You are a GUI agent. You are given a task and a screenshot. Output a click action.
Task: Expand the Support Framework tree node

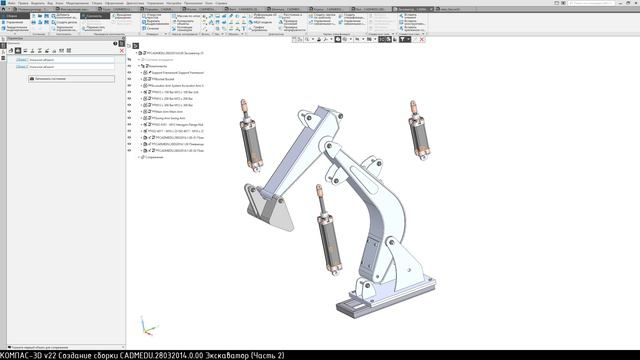point(142,73)
